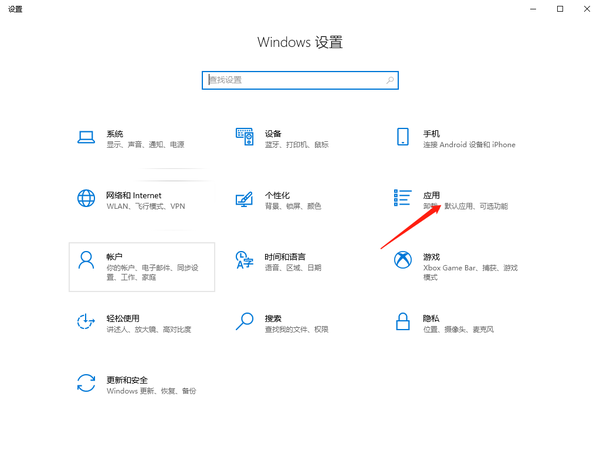Open 游戏 settings title
This screenshot has width=600, height=468.
tap(431, 257)
